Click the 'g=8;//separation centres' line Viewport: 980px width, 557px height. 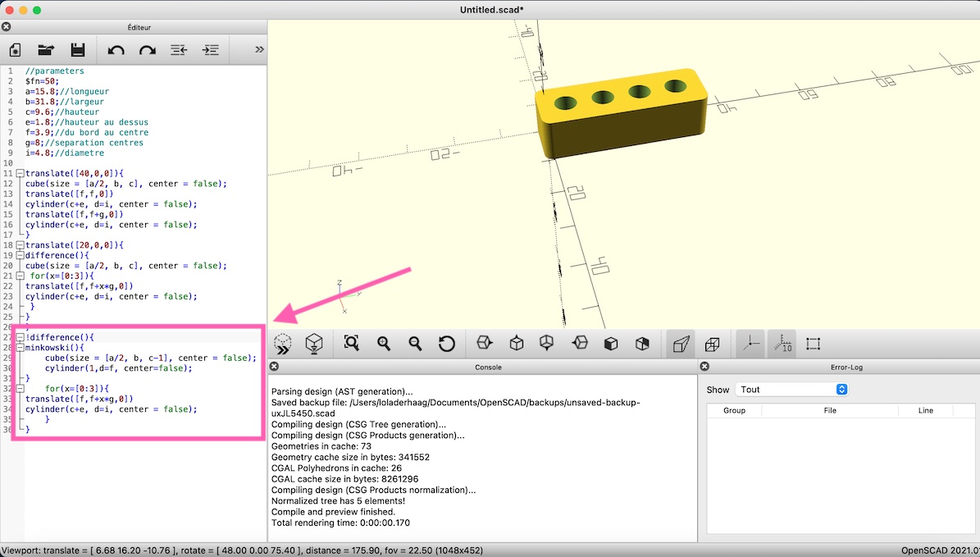(x=84, y=143)
